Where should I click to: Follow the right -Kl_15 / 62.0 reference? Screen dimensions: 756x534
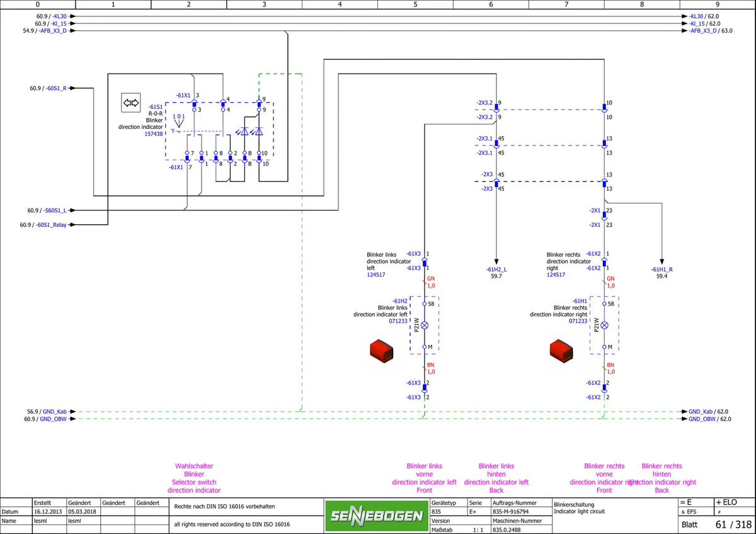[x=704, y=23]
